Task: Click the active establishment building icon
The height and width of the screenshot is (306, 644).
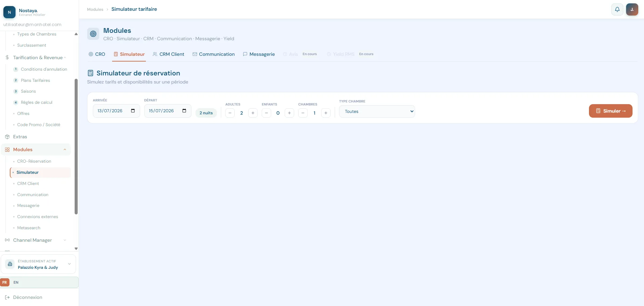Action: click(10, 264)
